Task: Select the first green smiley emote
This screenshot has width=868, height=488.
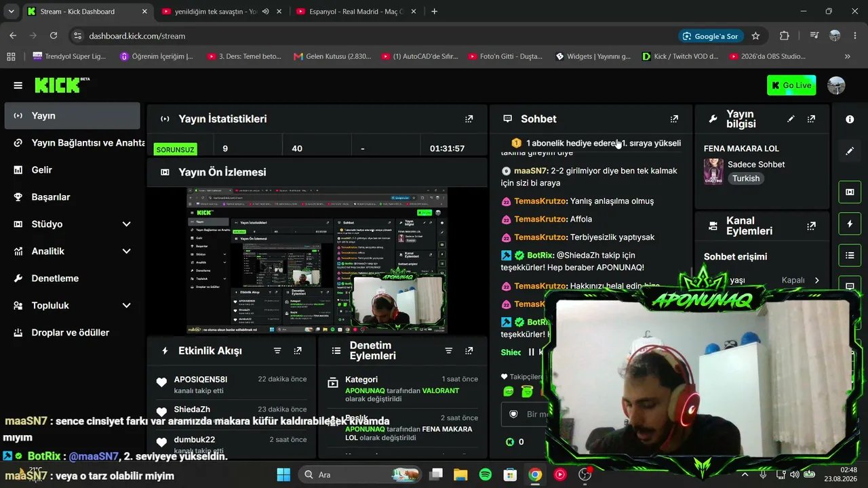Action: tap(509, 391)
